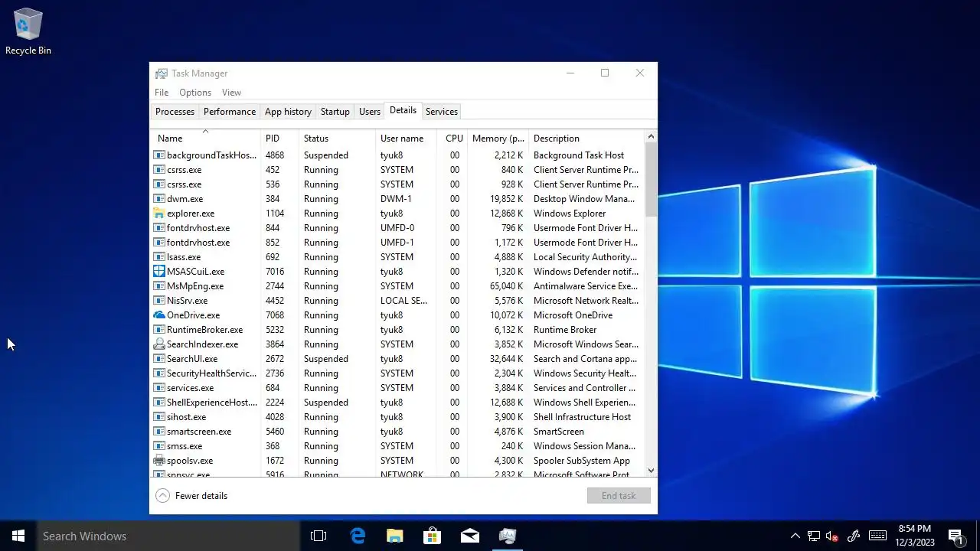Click the Task Manager taskbar icon

point(508,536)
